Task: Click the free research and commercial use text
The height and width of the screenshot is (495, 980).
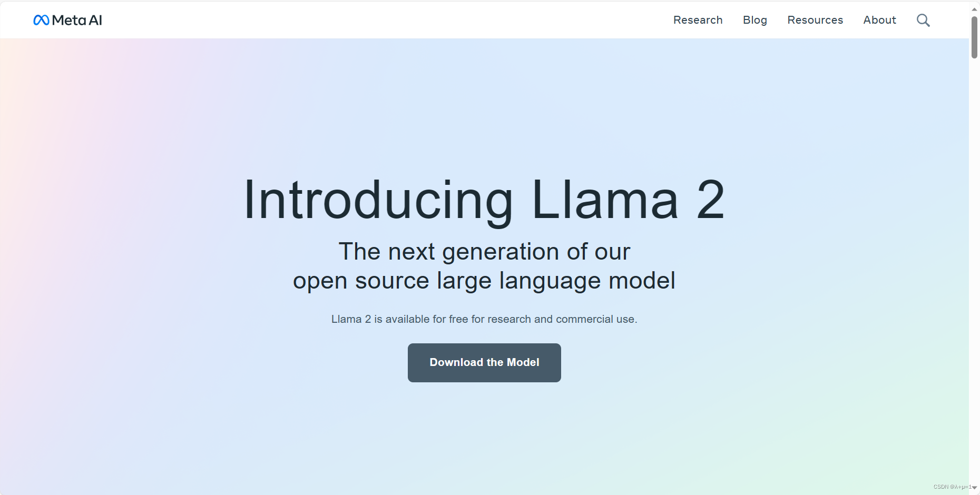Action: [484, 319]
